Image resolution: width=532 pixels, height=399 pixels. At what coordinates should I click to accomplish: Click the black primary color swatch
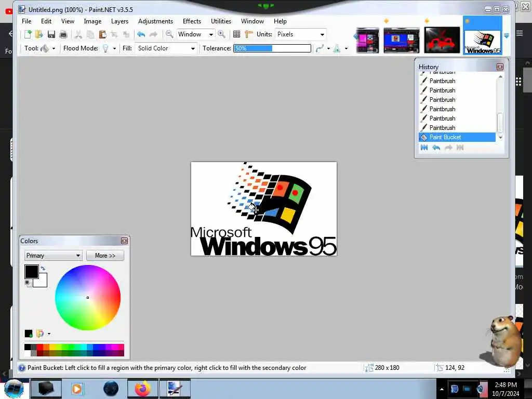pos(32,271)
